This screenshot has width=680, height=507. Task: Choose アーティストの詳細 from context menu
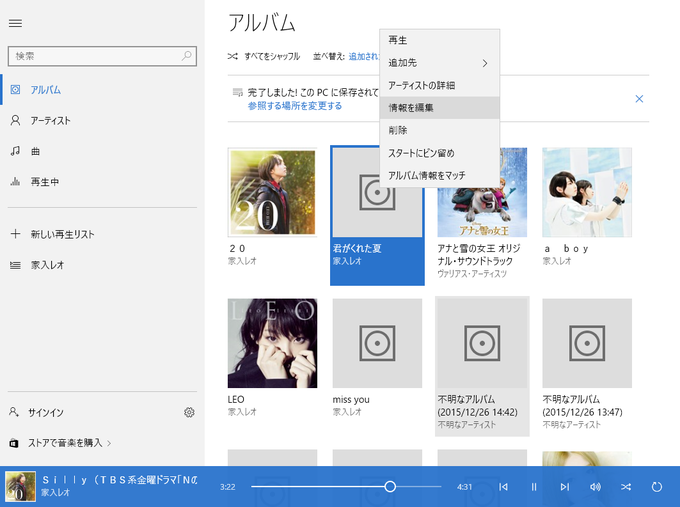click(440, 85)
